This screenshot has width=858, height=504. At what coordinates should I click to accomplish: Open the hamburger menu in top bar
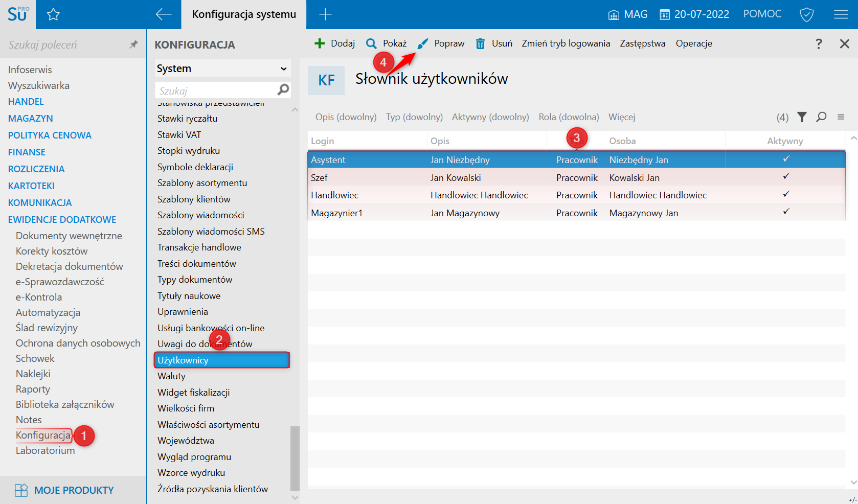tap(841, 14)
